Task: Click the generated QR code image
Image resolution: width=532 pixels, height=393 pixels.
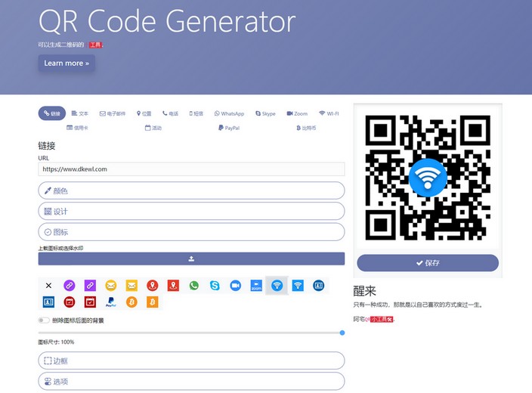Action: coord(428,178)
